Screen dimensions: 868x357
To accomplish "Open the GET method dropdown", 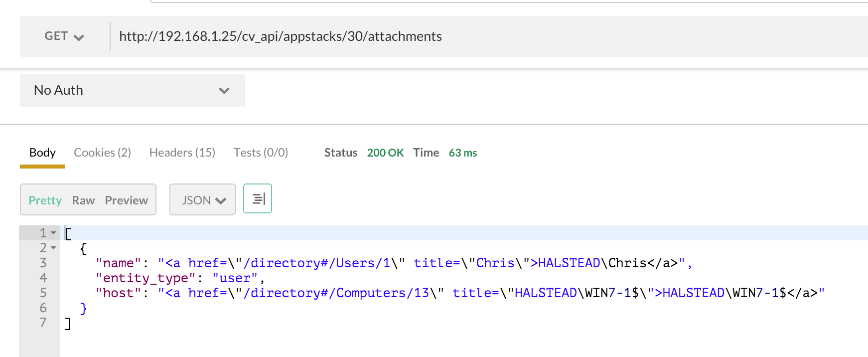I will coord(64,36).
